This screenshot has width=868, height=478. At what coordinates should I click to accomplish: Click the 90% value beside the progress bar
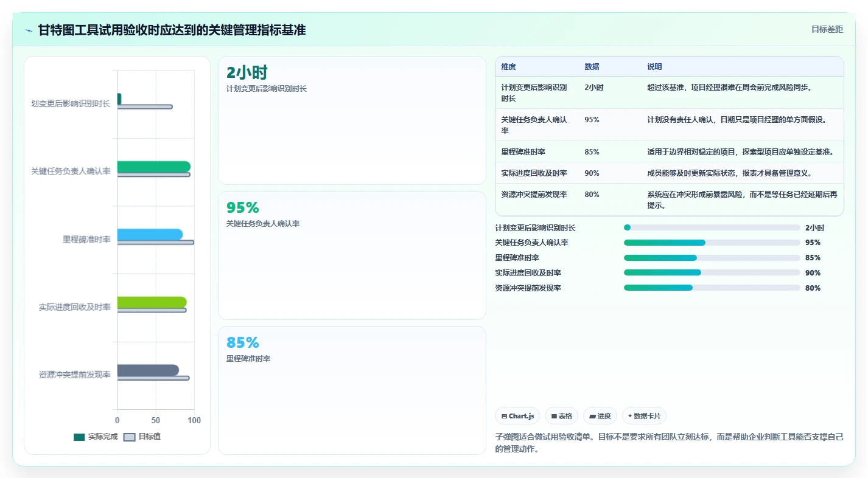[x=813, y=273]
